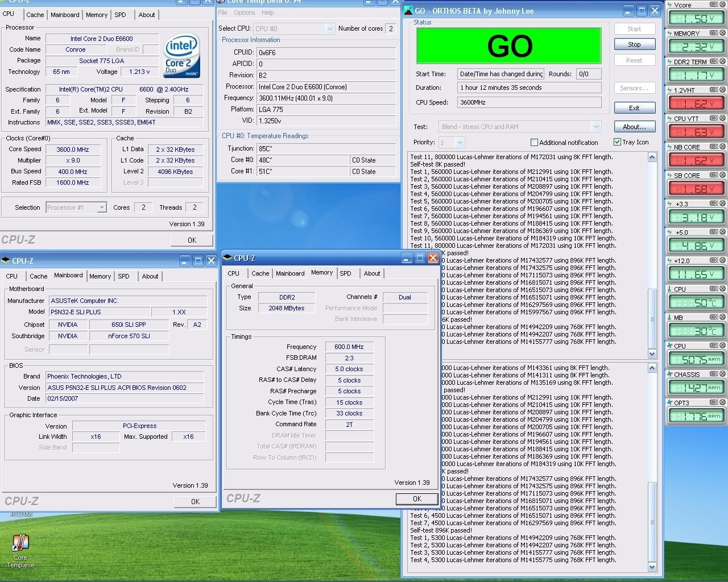Close the MEMORY voltage gadget
Viewport: 728px width, 582px height.
click(722, 34)
